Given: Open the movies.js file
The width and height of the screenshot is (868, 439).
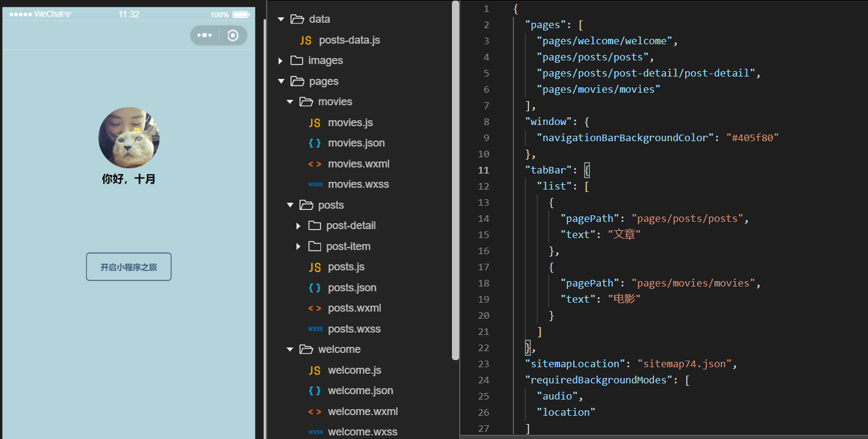Looking at the screenshot, I should coord(350,123).
